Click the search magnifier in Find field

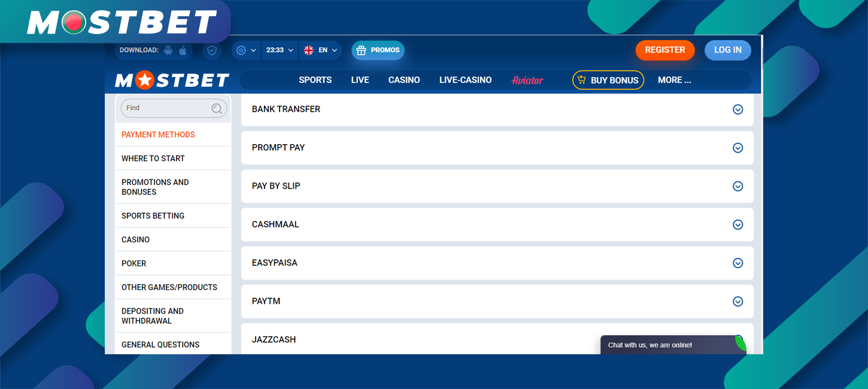pyautogui.click(x=216, y=108)
